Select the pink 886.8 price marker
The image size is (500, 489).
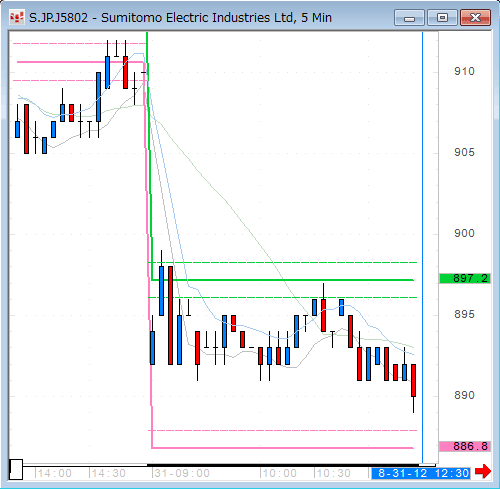(465, 446)
